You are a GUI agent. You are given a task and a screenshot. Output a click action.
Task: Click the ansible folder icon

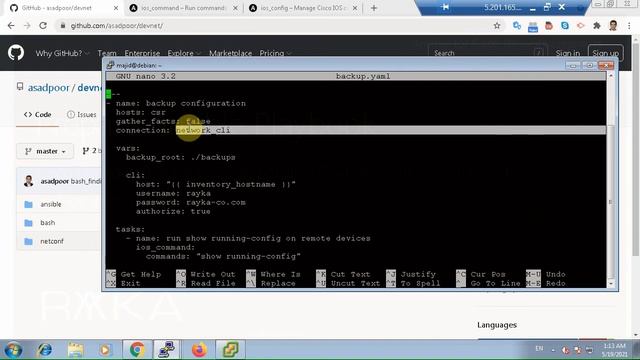(28, 204)
